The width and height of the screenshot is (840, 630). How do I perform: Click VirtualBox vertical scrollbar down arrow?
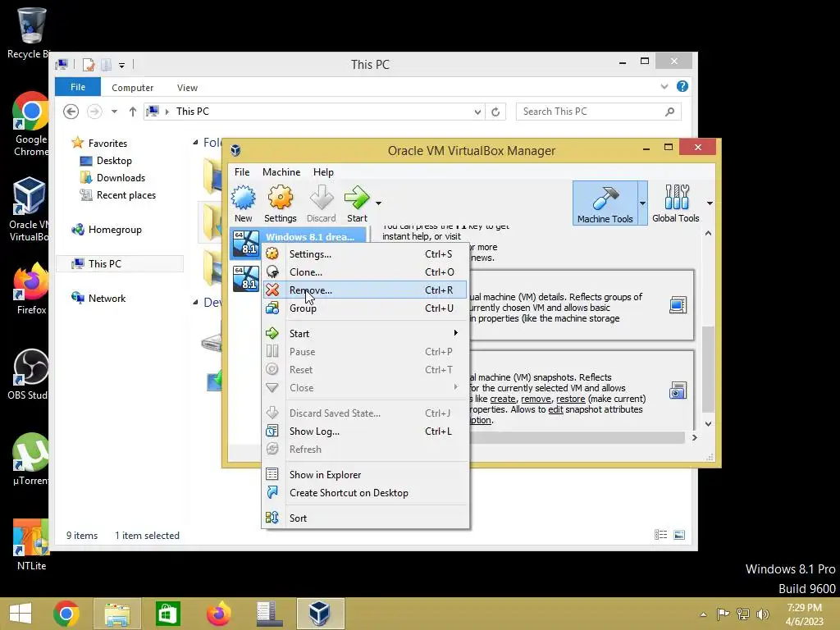[708, 424]
